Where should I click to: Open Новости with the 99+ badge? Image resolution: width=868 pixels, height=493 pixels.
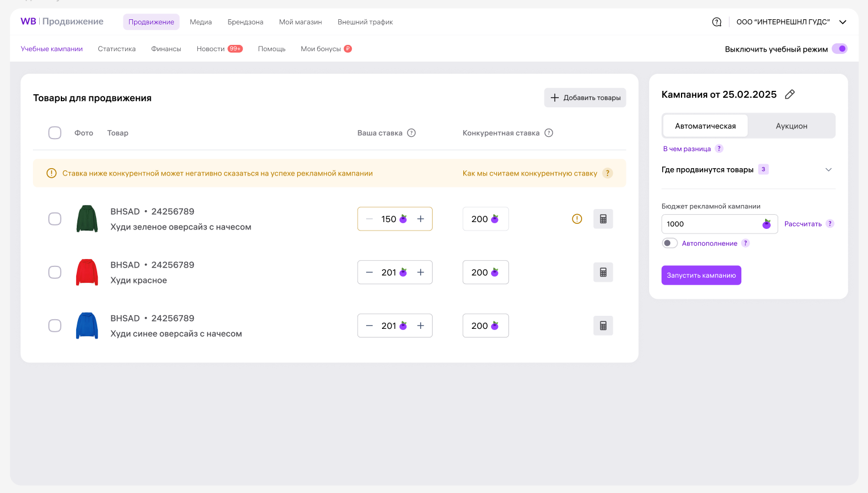(219, 49)
